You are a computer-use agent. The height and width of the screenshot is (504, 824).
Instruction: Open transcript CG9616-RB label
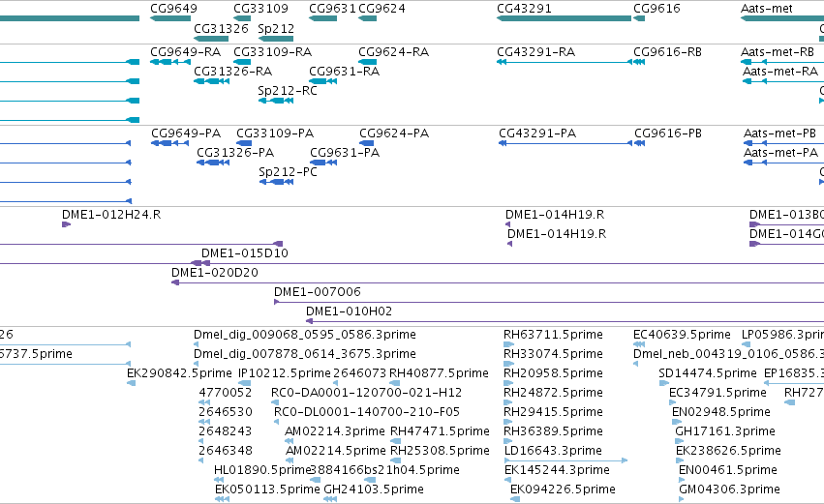667,52
